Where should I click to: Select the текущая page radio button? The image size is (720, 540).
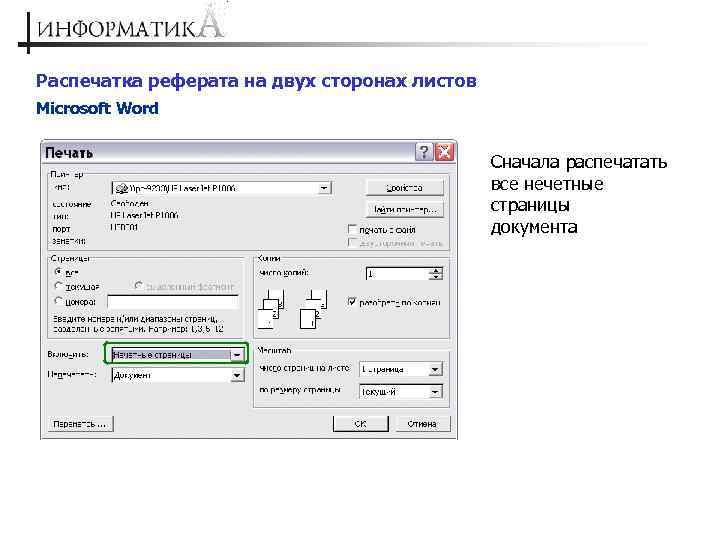click(58, 286)
